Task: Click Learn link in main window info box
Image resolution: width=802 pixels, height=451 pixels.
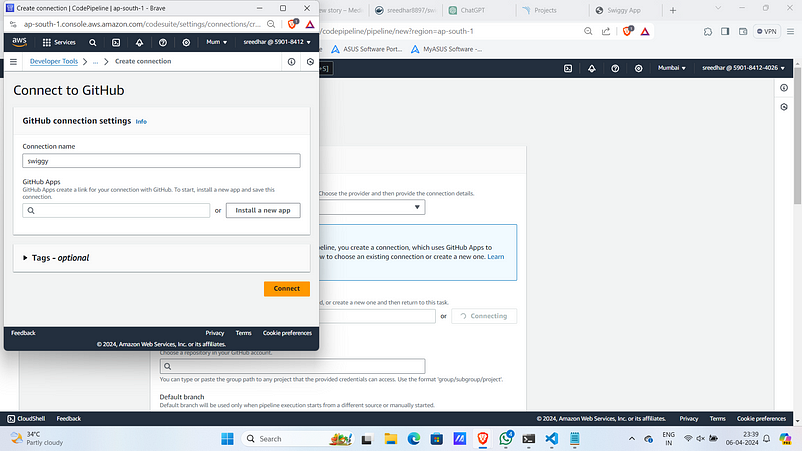Action: [x=496, y=257]
